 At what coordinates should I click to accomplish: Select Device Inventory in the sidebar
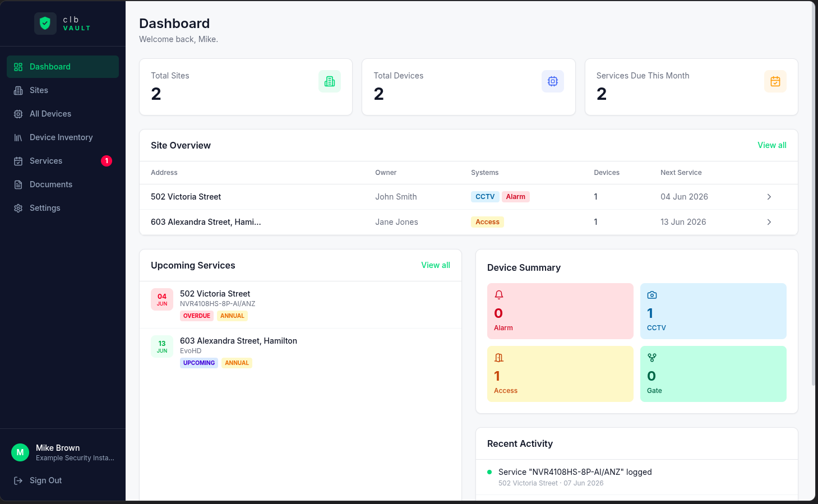point(63,137)
